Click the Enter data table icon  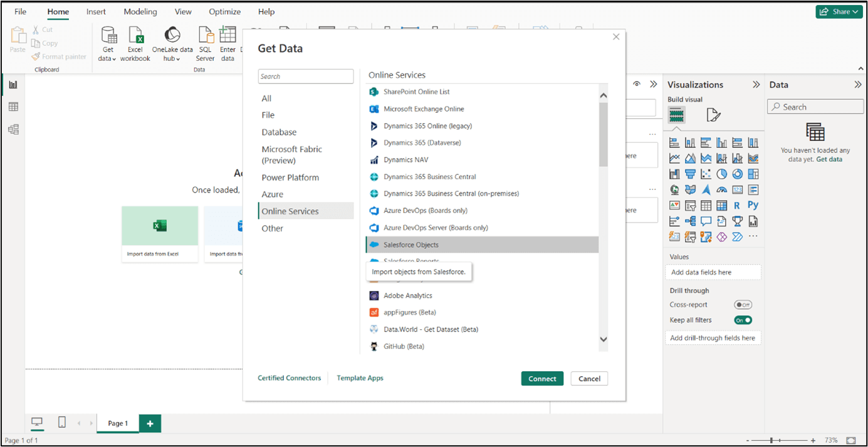[227, 36]
